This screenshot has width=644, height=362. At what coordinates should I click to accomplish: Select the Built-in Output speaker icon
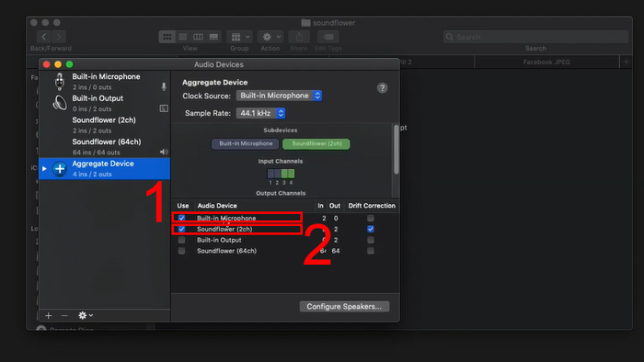coord(60,103)
